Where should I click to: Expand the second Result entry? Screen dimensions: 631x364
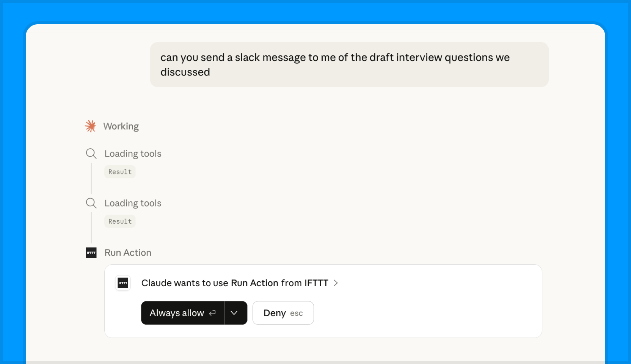pyautogui.click(x=119, y=221)
